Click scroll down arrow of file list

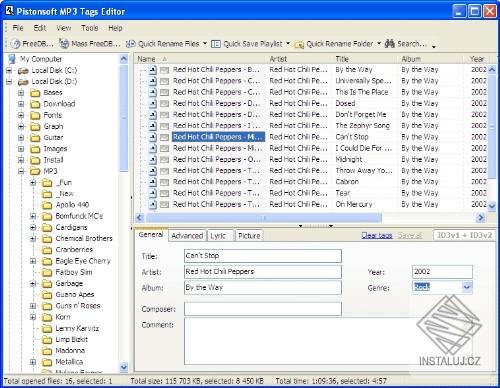click(x=492, y=206)
